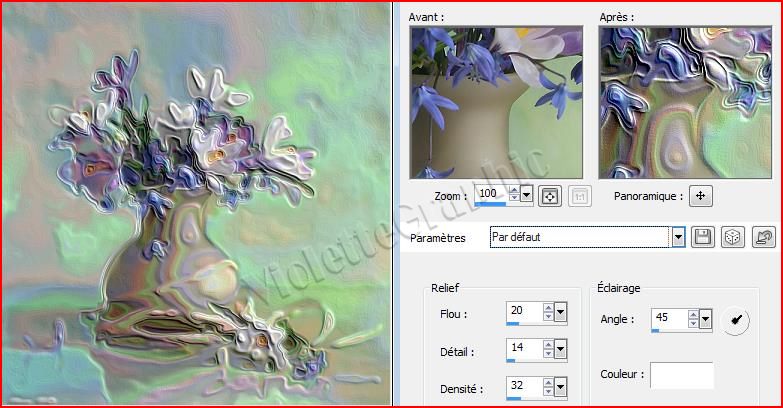
Task: Click the Éclairage angle dial
Action: 735,320
